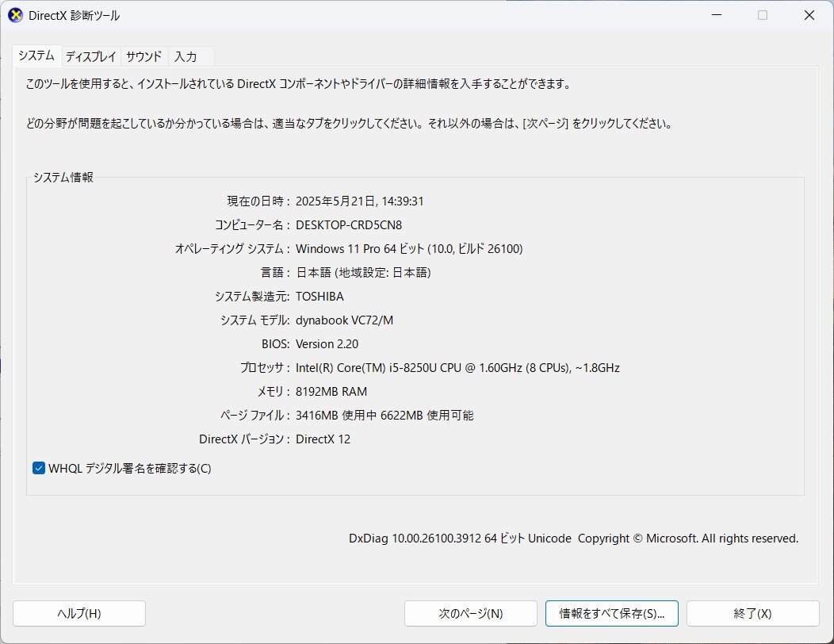Uncheck WHQL デジタル署名を確認する
Screen dimensions: 834x644
pyautogui.click(x=38, y=468)
